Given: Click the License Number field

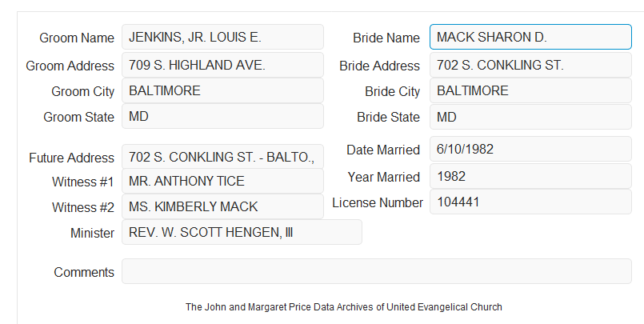Looking at the screenshot, I should [x=530, y=202].
